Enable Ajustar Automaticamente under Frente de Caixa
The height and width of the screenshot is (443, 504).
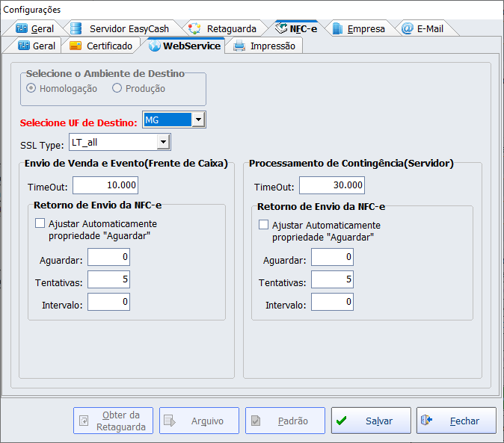click(x=40, y=223)
